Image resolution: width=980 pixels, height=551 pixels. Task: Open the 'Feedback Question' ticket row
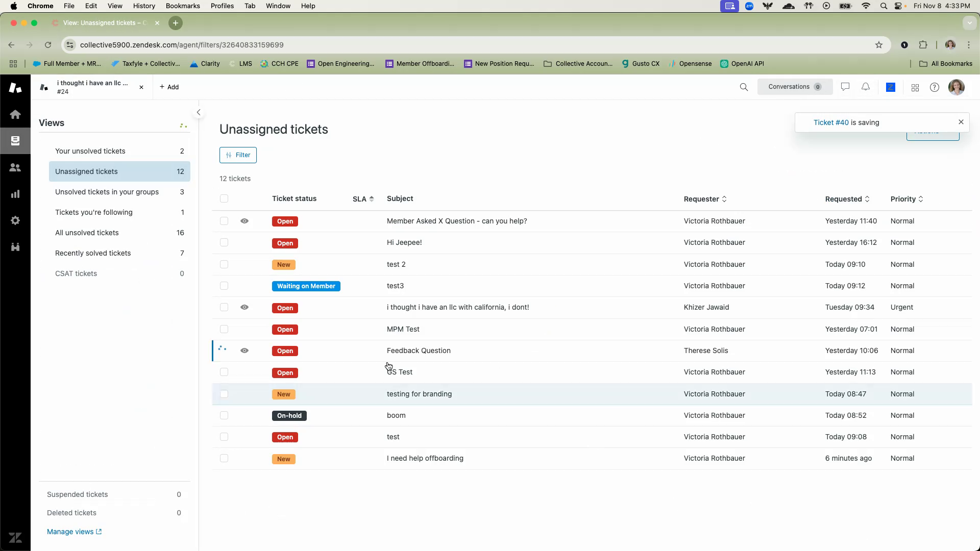pos(419,350)
